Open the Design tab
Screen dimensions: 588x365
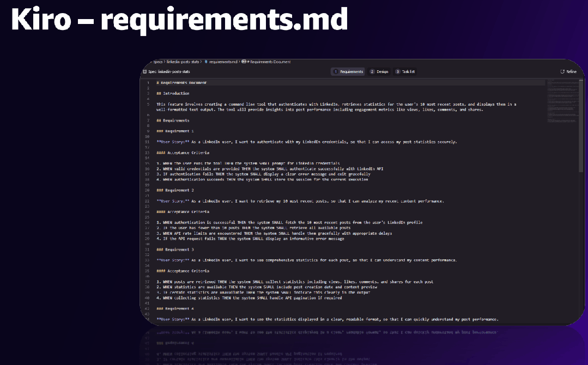coord(382,72)
